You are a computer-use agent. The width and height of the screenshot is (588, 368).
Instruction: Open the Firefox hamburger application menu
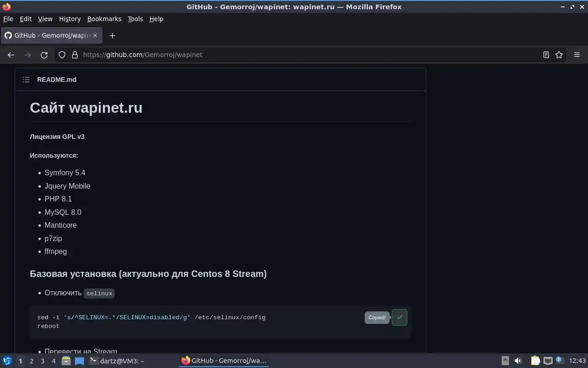coord(577,55)
